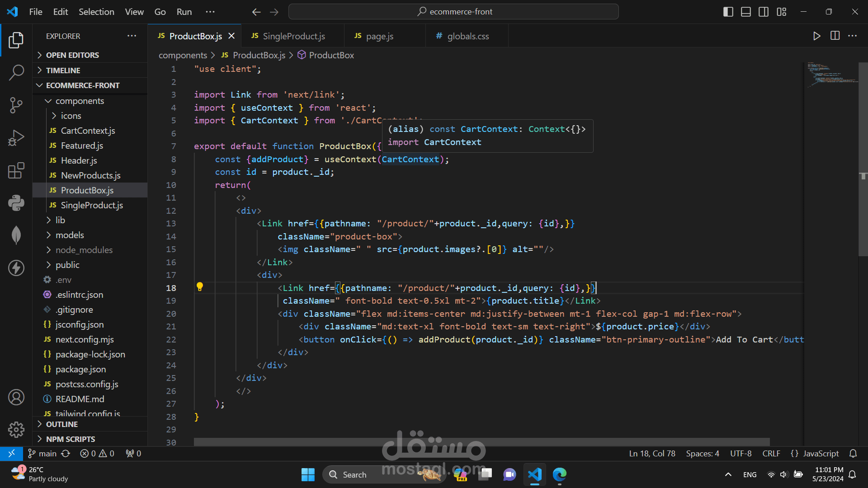Toggle the bottom panel layout button

746,12
